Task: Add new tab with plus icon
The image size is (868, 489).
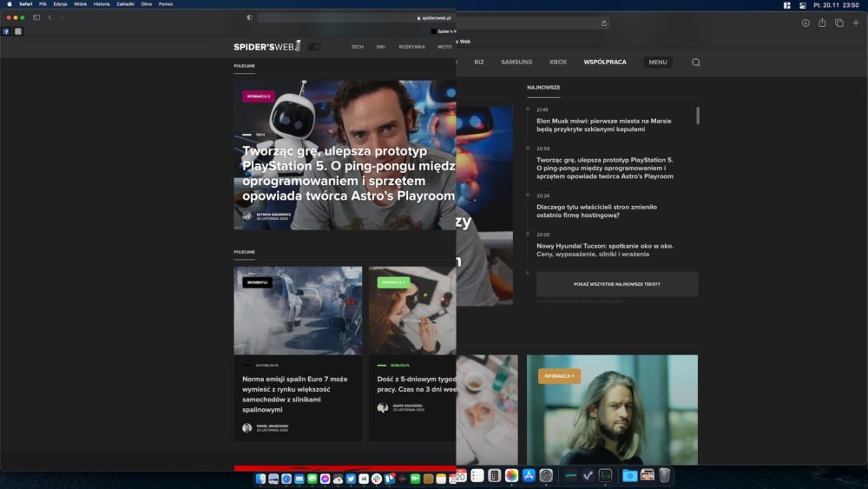Action: click(856, 23)
